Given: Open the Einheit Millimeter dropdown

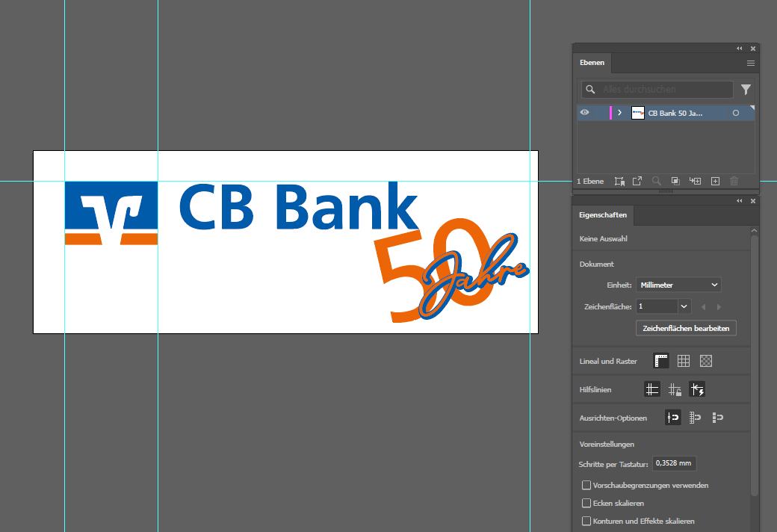Looking at the screenshot, I should tap(678, 285).
